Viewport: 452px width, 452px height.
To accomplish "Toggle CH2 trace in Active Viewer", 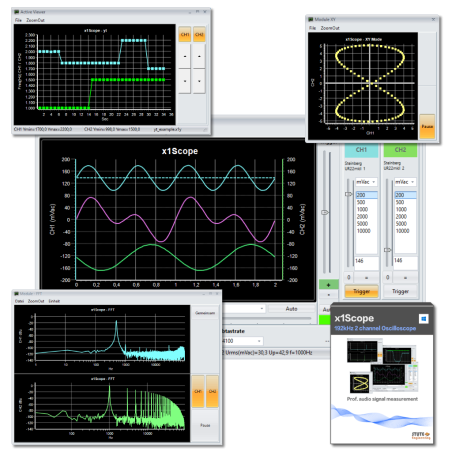I will tap(199, 34).
